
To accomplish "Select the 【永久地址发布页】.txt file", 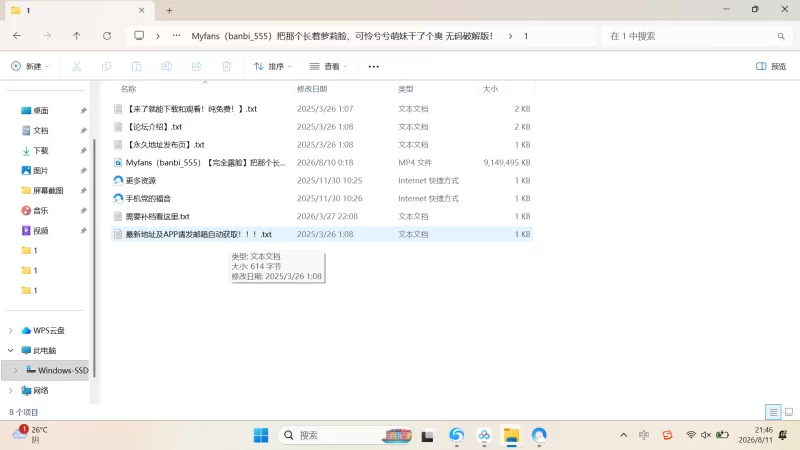I will click(x=322, y=144).
